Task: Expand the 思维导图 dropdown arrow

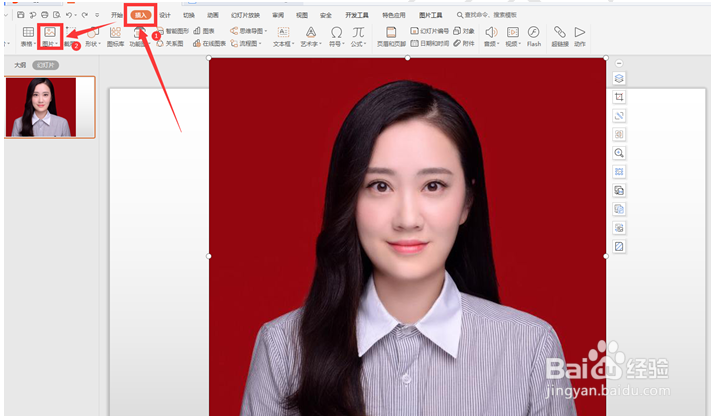Action: click(266, 31)
